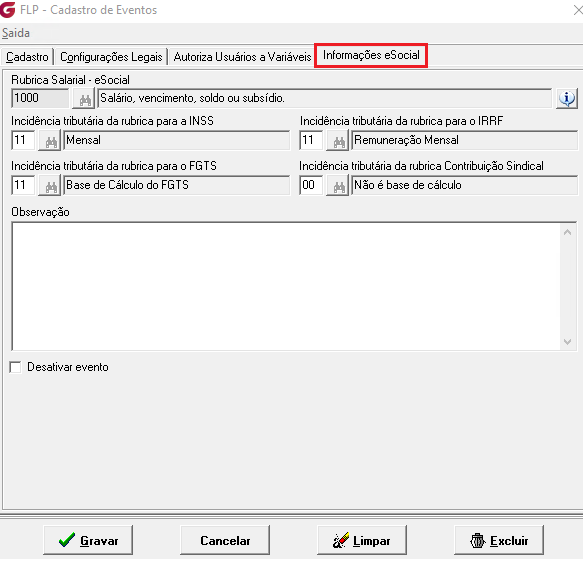Click the Gravar button to save
The image size is (583, 562).
point(88,540)
